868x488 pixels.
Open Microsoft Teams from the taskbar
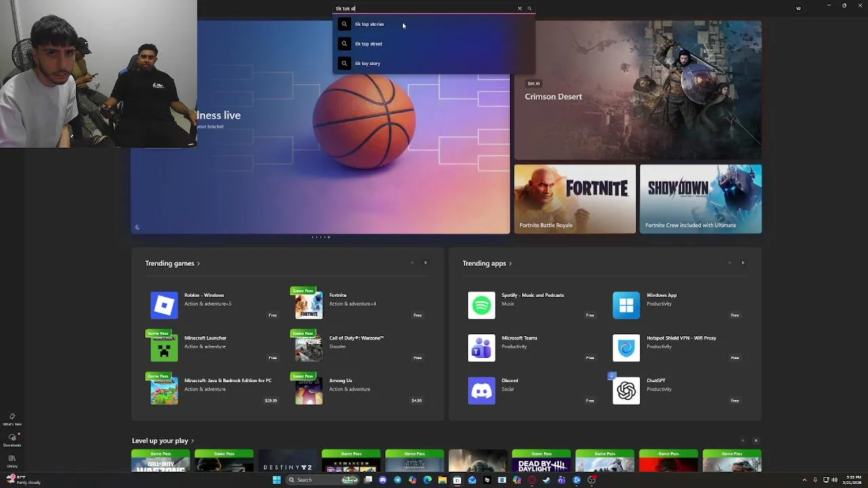click(x=561, y=480)
